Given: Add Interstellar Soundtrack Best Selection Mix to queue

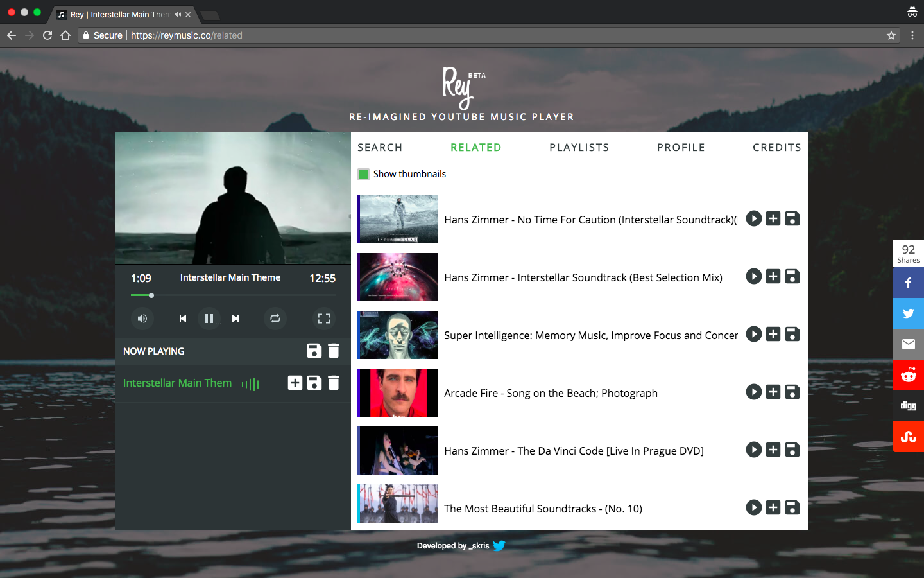Looking at the screenshot, I should tap(773, 277).
